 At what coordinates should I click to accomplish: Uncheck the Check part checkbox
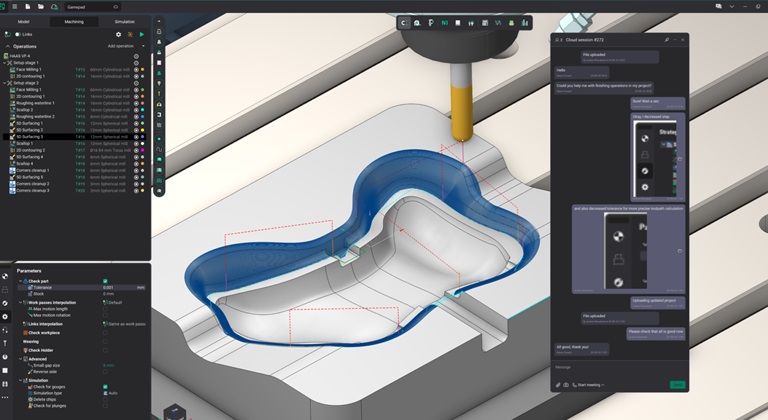tap(105, 281)
